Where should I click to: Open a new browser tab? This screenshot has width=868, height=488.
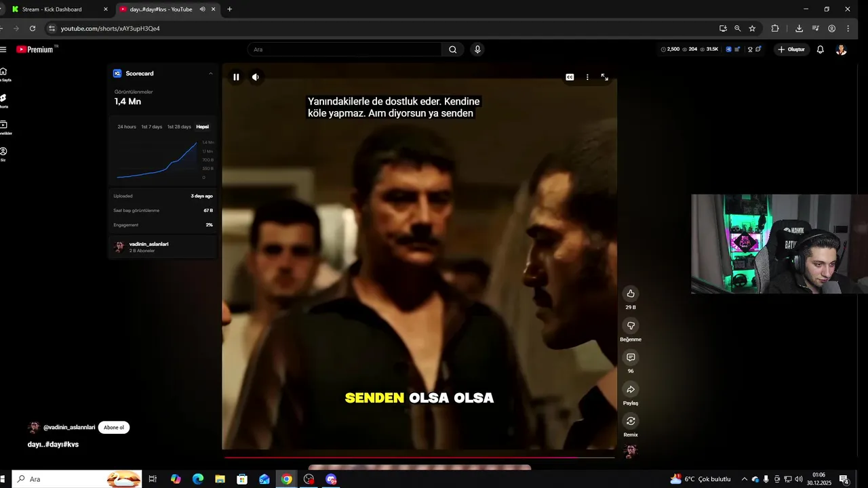tap(229, 9)
